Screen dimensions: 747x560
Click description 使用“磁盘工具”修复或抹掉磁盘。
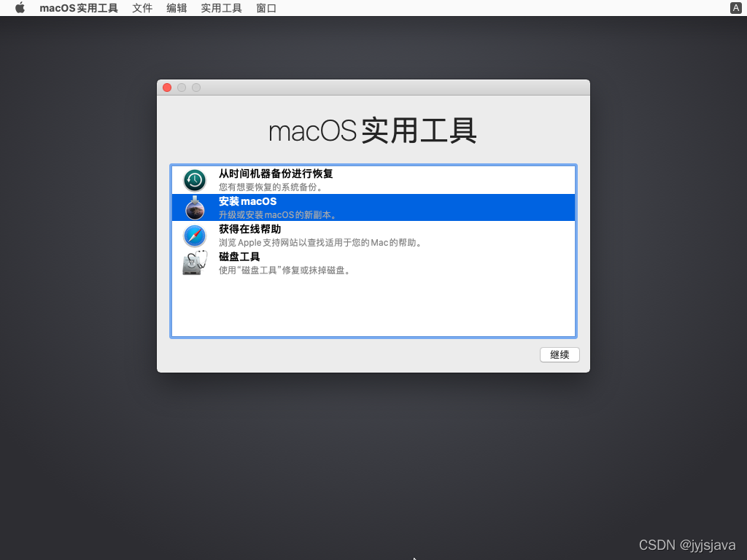tap(285, 270)
